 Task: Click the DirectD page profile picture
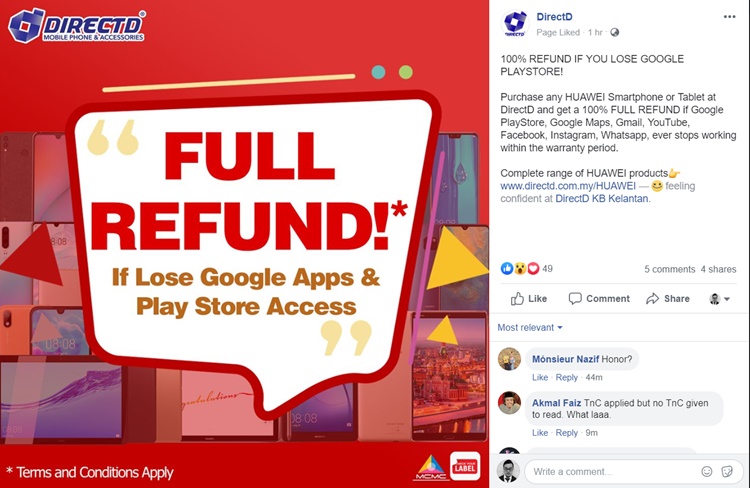515,23
